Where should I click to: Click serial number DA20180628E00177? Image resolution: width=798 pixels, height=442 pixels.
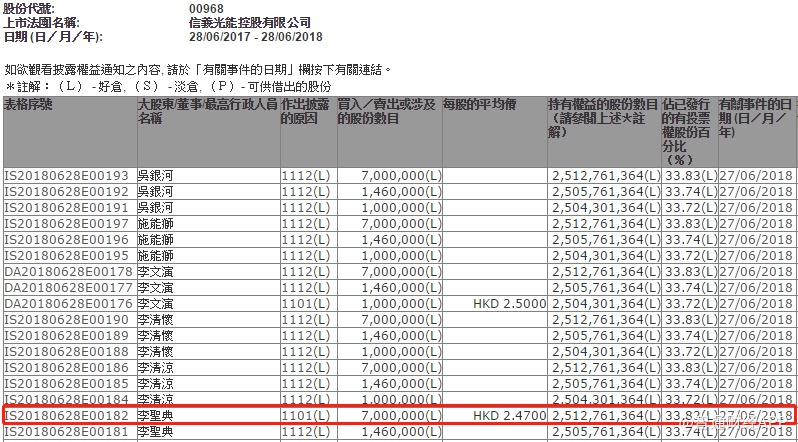pos(68,287)
